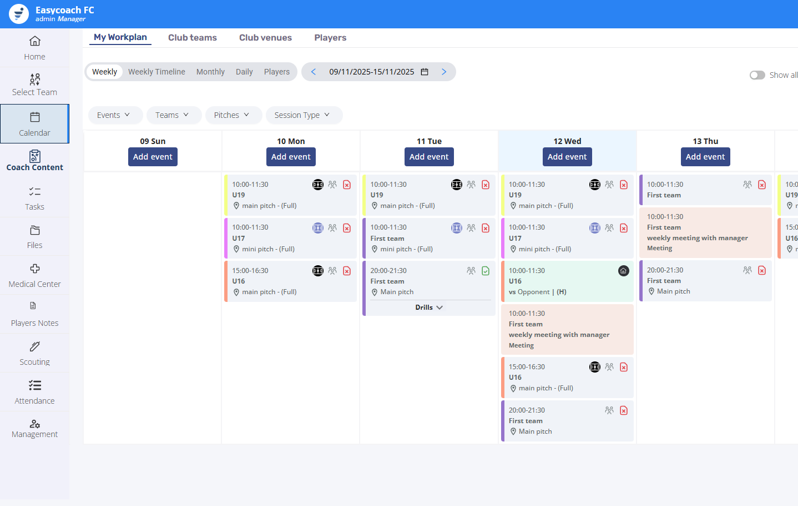Open Medical Center in the sidebar
Screen dimensions: 798x506
click(x=35, y=275)
